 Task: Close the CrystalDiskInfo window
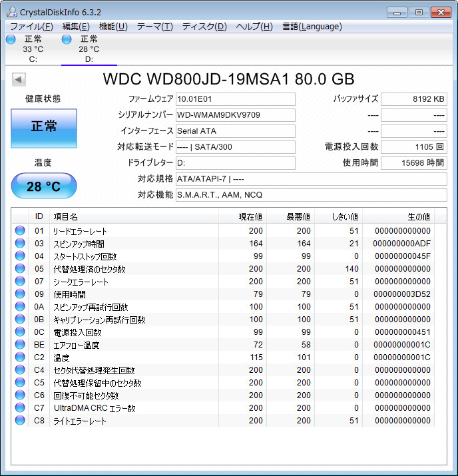tap(441, 13)
